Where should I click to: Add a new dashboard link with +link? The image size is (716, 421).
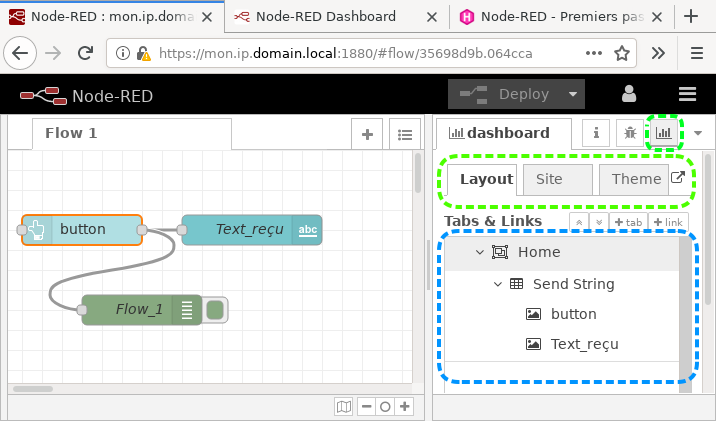pyautogui.click(x=668, y=222)
